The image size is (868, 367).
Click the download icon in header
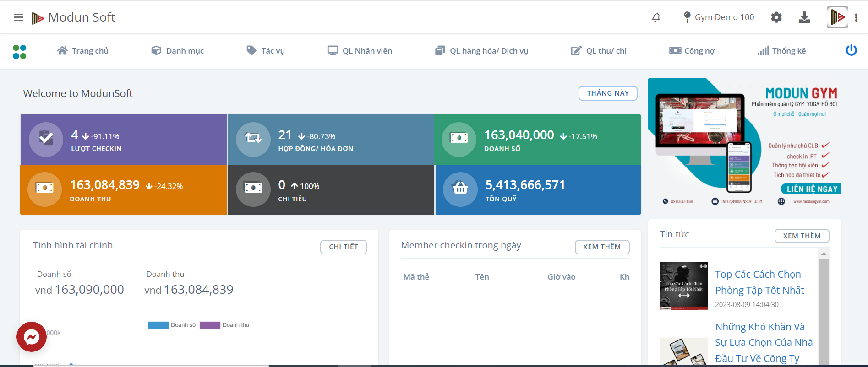[x=804, y=17]
